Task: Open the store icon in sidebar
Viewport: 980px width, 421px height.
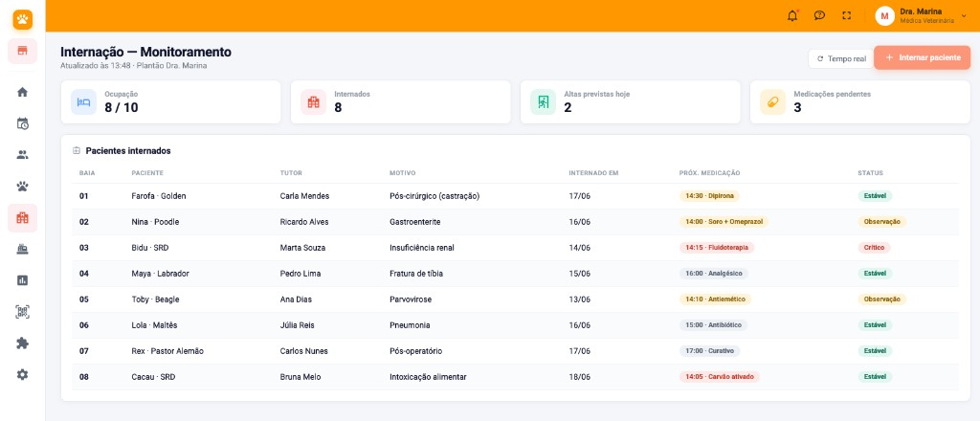Action: [23, 52]
